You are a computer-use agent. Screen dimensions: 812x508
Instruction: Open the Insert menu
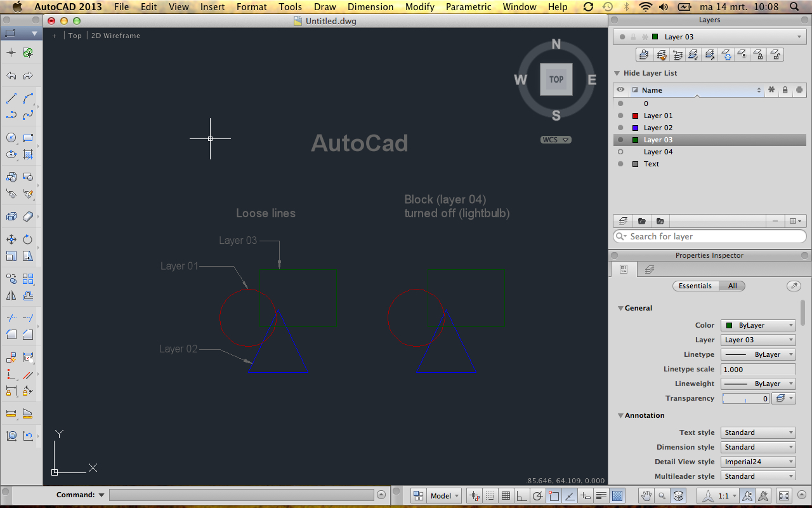point(213,7)
